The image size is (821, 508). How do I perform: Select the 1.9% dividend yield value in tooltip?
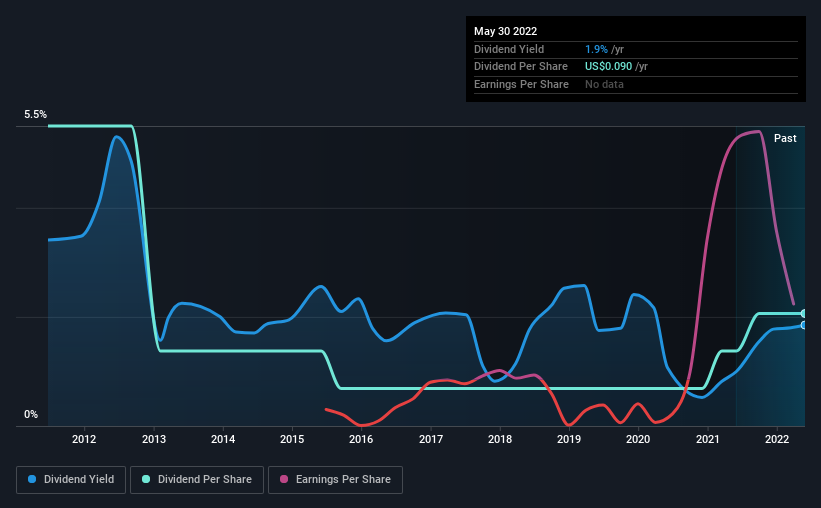point(596,49)
